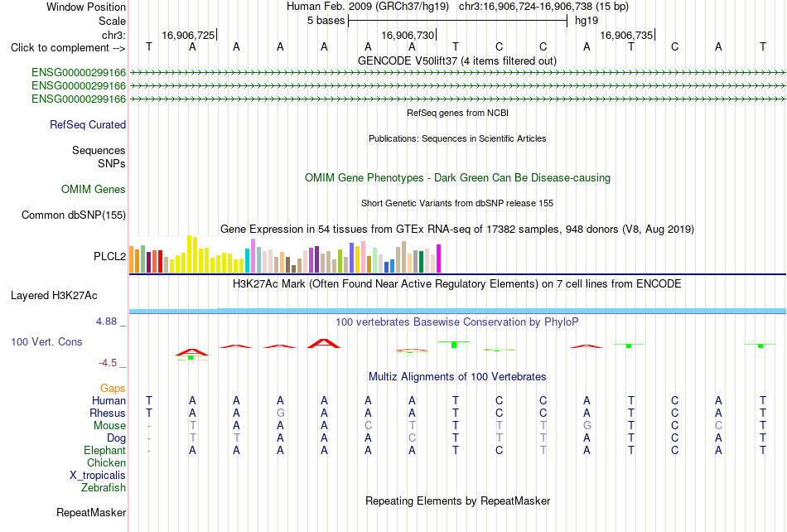Click the GENCODE V50lift37 track title
This screenshot has height=532, width=787.
[x=457, y=61]
